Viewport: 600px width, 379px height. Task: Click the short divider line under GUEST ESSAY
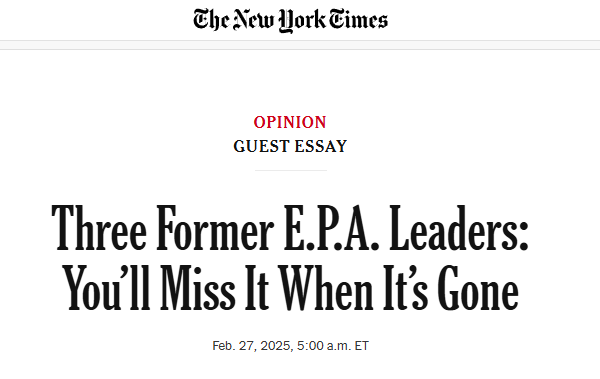(290, 170)
